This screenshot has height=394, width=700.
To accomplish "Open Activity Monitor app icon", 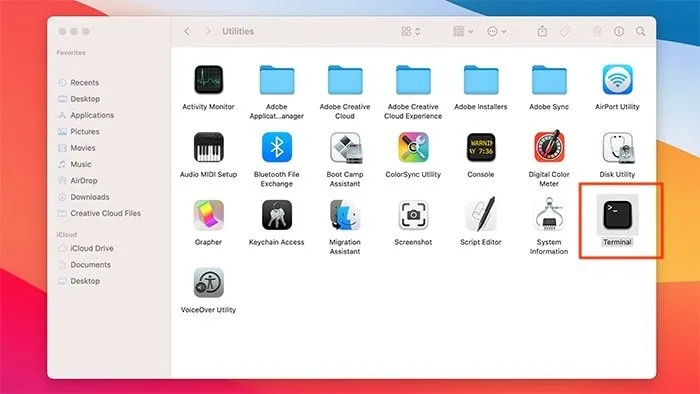I will 208,80.
